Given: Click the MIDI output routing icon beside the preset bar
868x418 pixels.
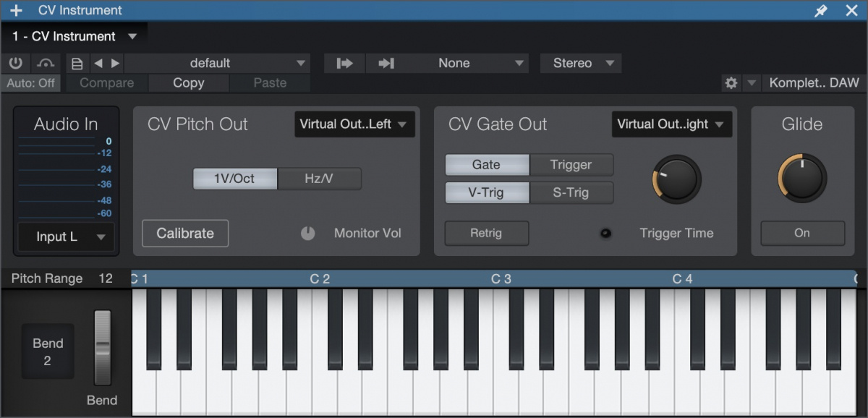Looking at the screenshot, I should click(x=344, y=63).
